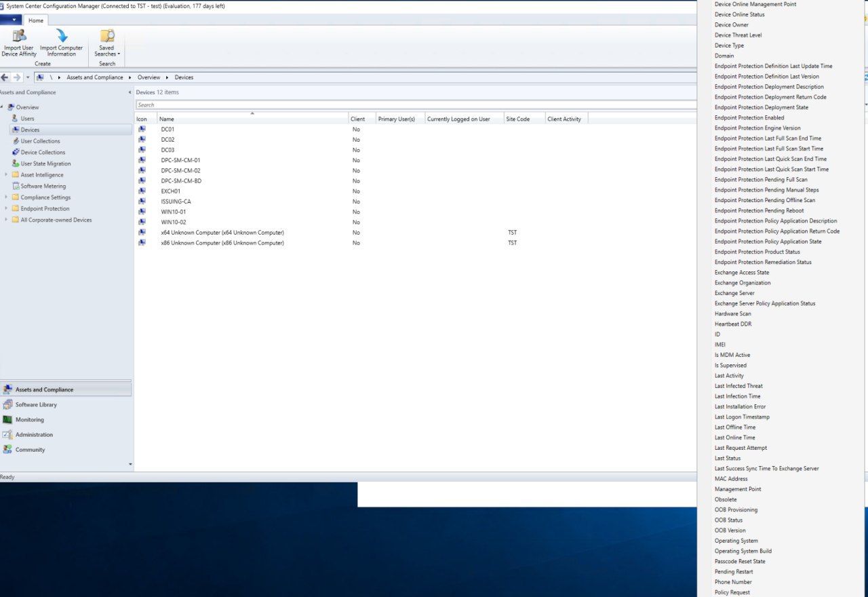Click device icon for WIN10-01
The height and width of the screenshot is (597, 868).
pyautogui.click(x=142, y=212)
